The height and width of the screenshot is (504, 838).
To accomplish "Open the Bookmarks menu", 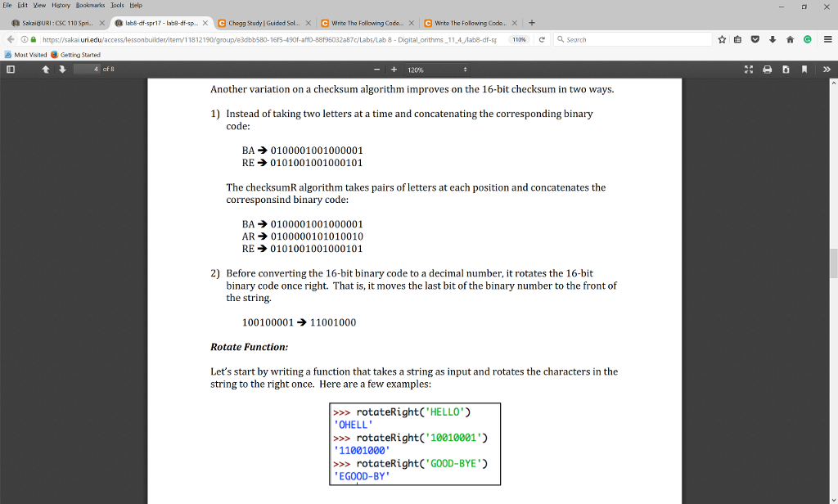I will click(89, 5).
